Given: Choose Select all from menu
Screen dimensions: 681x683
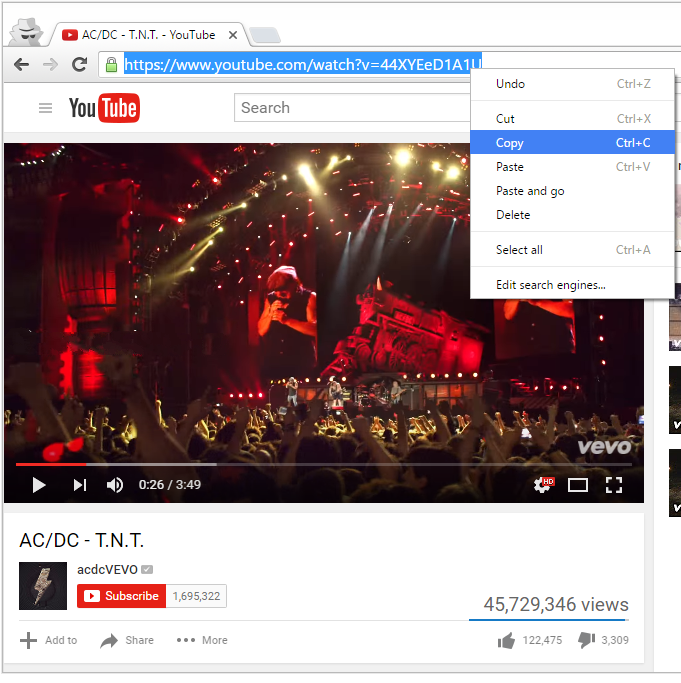Looking at the screenshot, I should click(x=573, y=250).
